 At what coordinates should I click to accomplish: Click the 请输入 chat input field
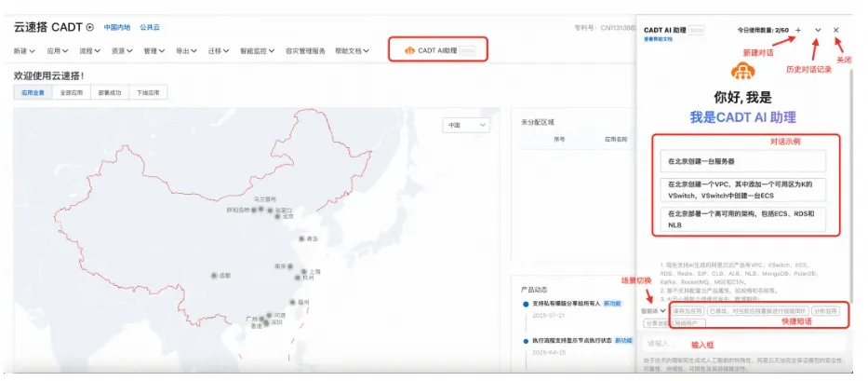744,344
